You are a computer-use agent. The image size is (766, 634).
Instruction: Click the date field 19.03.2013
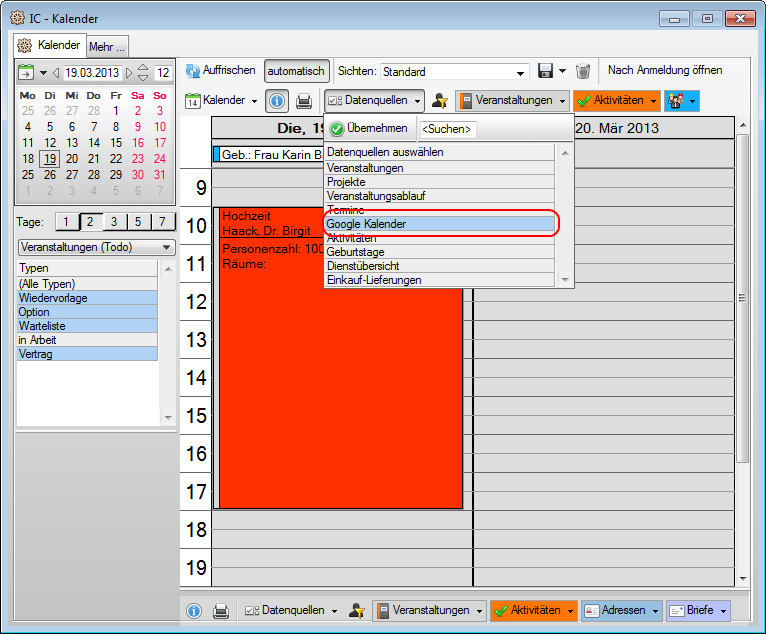tap(92, 73)
